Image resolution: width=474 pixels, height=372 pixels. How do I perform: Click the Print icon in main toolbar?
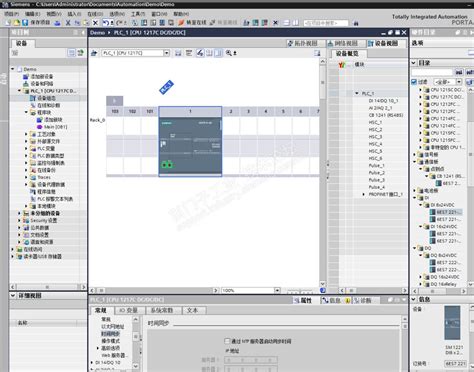point(57,23)
